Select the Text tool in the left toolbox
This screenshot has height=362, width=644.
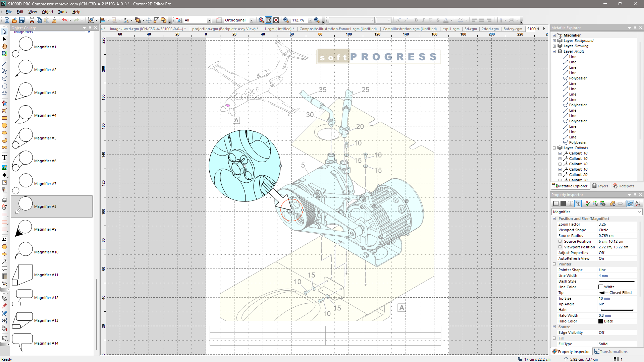[4, 158]
